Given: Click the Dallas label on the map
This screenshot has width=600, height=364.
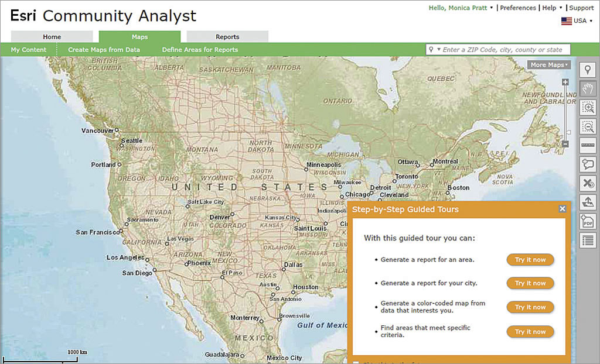Looking at the screenshot, I should pyautogui.click(x=294, y=265).
